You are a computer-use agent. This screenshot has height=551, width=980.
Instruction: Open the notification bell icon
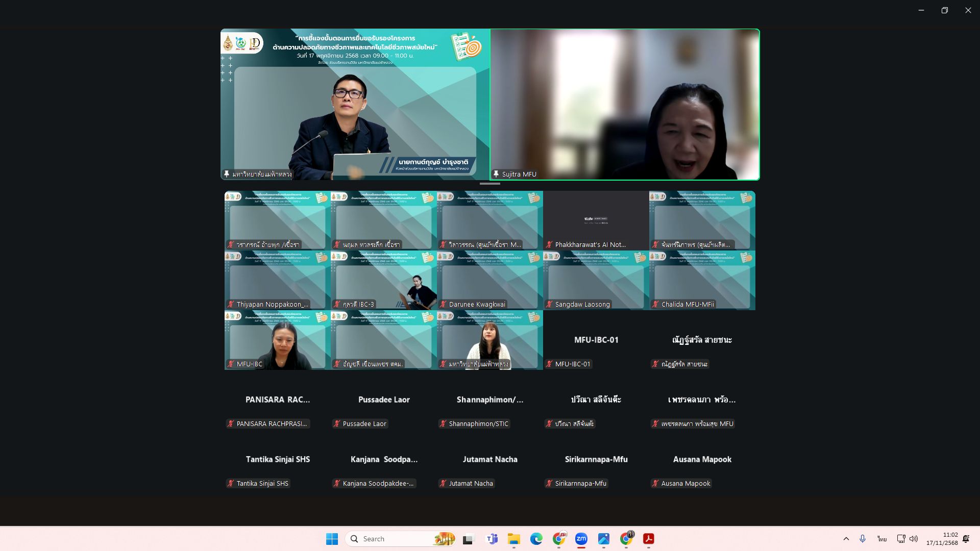[966, 539]
